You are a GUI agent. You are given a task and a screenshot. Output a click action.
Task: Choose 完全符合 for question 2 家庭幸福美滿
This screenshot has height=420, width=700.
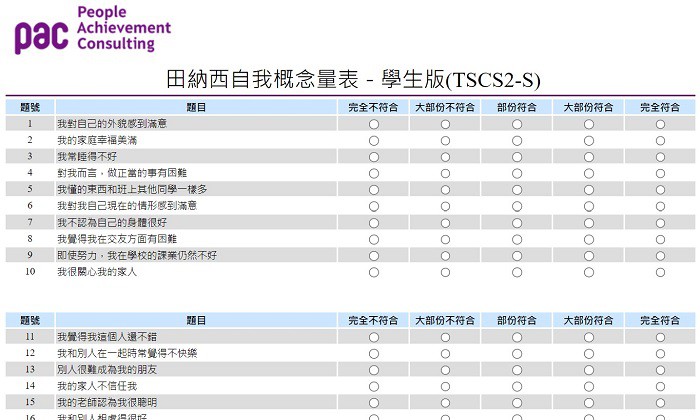[x=660, y=141]
